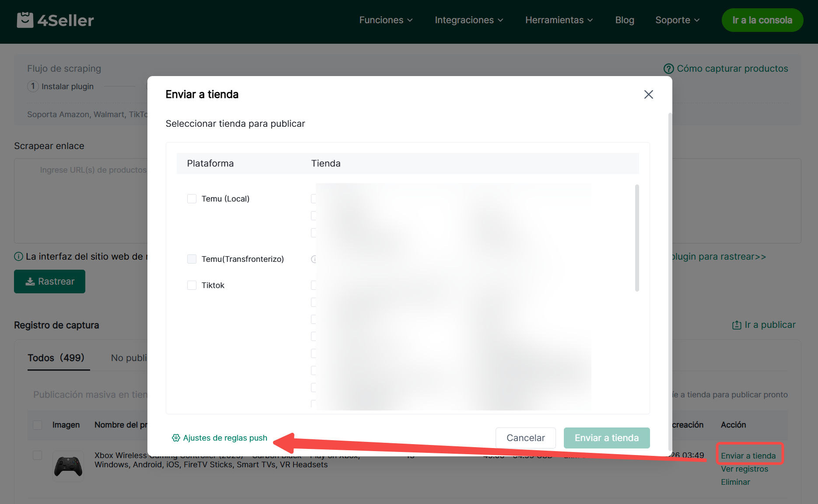Screen dimensions: 818x504
Task: Click Cancelar in the dialog
Action: click(526, 438)
